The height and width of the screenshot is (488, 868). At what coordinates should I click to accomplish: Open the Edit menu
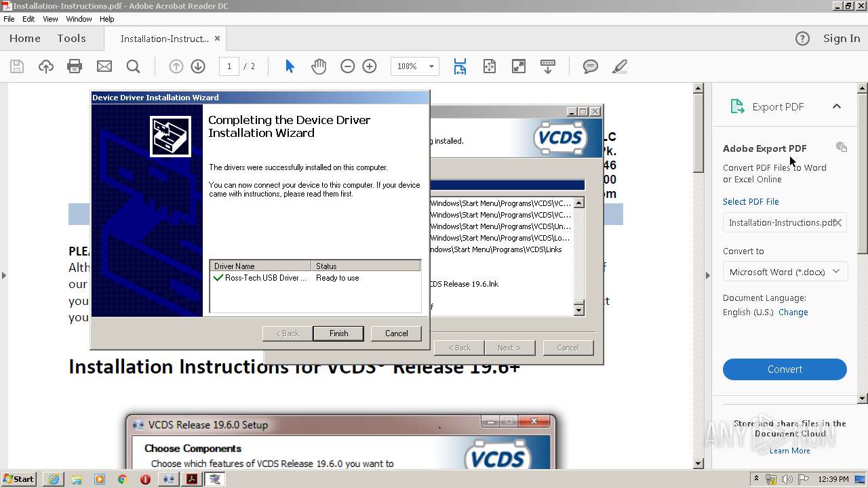(28, 19)
